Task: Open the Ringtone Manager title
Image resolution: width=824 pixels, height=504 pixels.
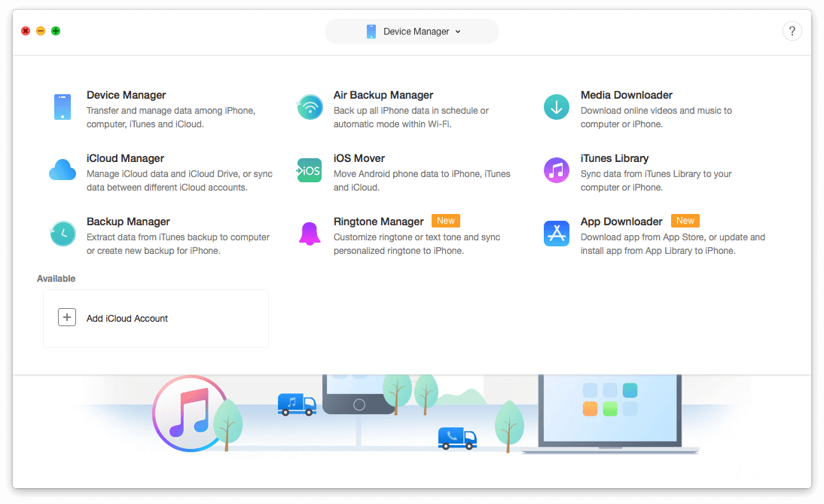Action: click(x=378, y=221)
